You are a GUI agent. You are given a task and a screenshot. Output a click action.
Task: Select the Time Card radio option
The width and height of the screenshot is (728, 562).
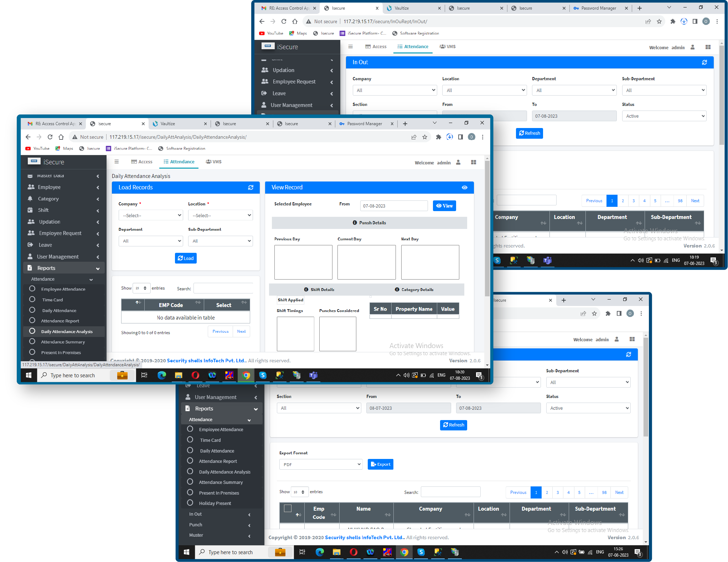(32, 300)
